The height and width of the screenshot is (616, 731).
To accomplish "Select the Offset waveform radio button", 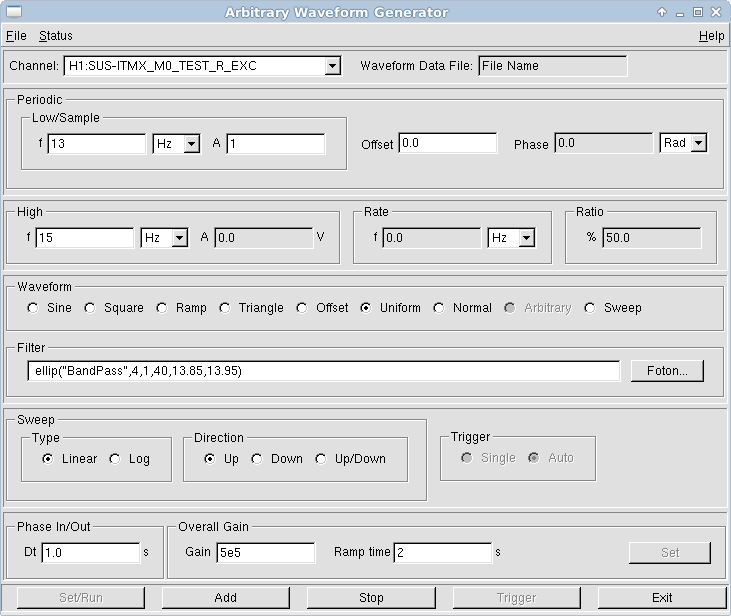I will 302,308.
